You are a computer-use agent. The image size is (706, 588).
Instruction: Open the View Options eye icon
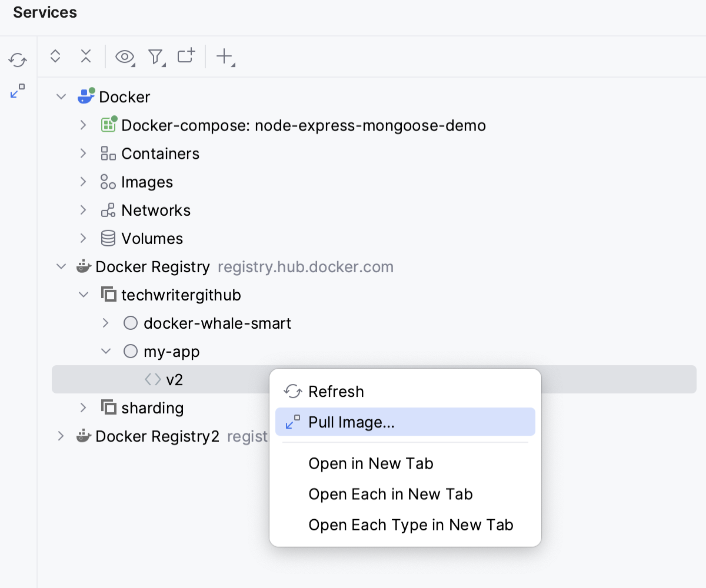(x=124, y=56)
